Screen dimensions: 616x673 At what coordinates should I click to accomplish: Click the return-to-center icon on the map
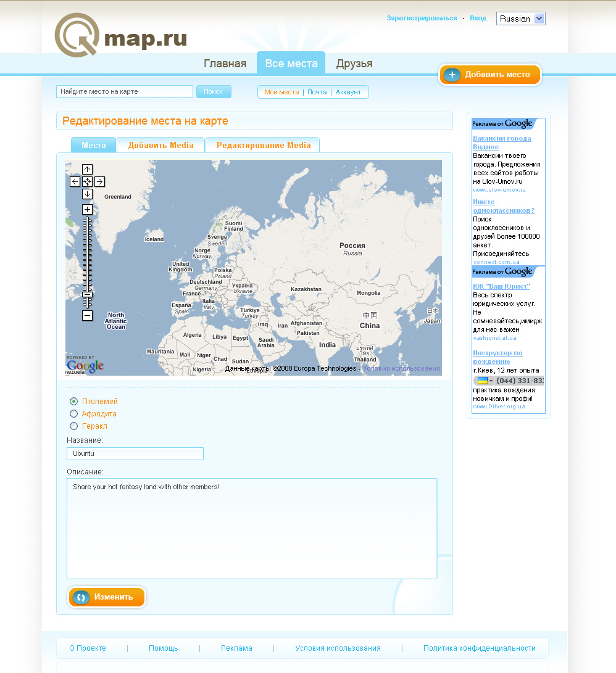[87, 181]
